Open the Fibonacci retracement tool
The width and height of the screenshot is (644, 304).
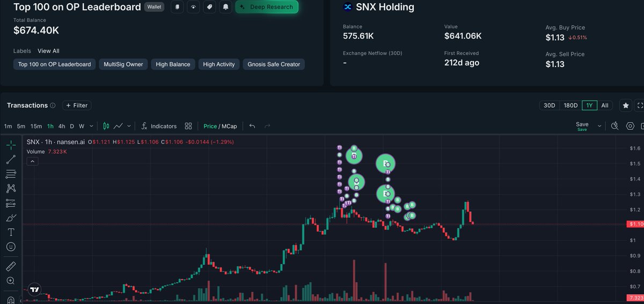click(x=11, y=174)
